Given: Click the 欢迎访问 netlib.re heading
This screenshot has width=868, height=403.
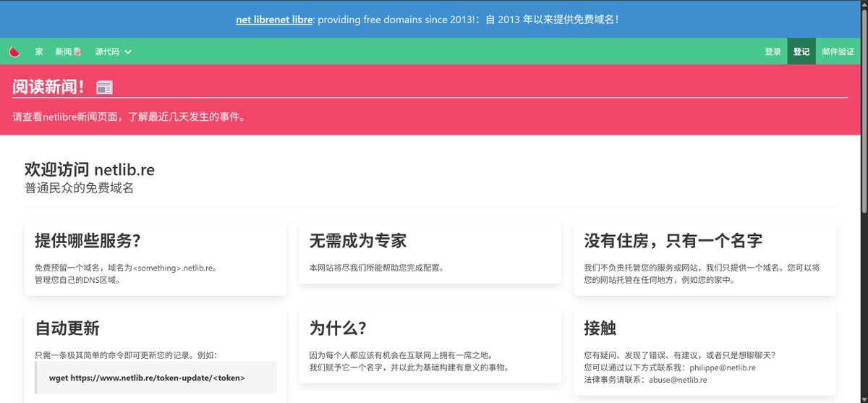Looking at the screenshot, I should (x=89, y=170).
